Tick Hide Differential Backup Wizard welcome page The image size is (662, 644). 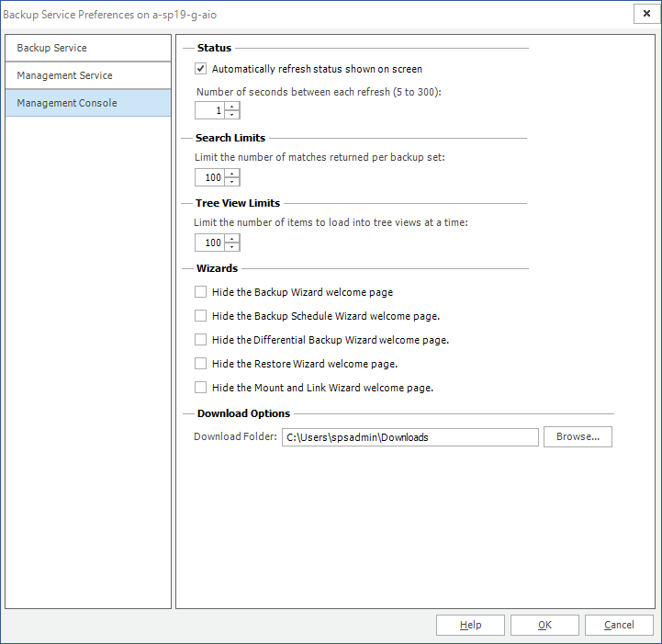(x=201, y=340)
